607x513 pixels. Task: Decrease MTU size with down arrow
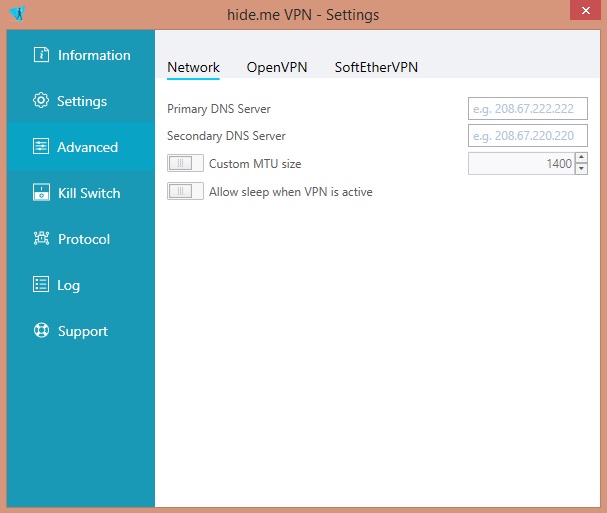click(x=581, y=169)
